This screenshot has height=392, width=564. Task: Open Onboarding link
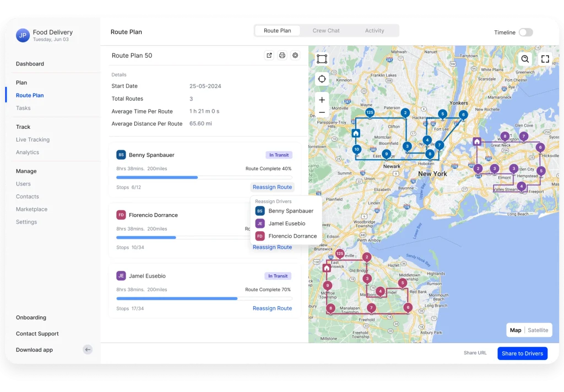31,318
